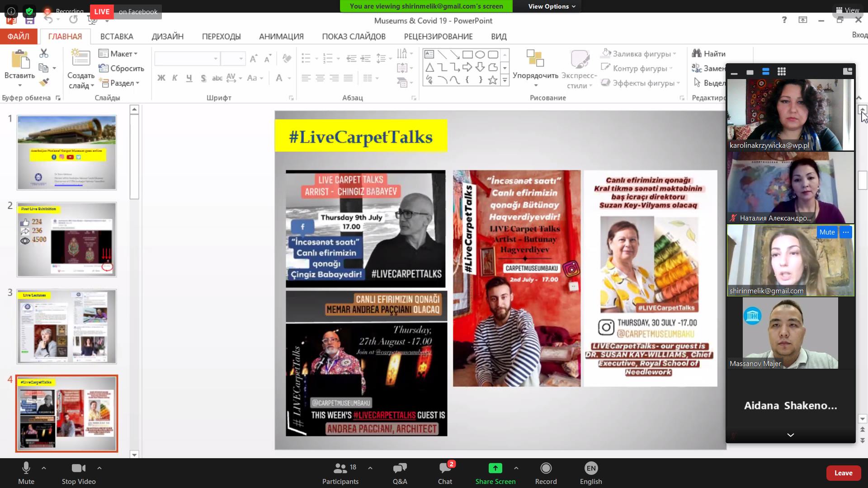Select the rectangle shape in gallery
This screenshot has height=488, width=868.
pos(467,55)
